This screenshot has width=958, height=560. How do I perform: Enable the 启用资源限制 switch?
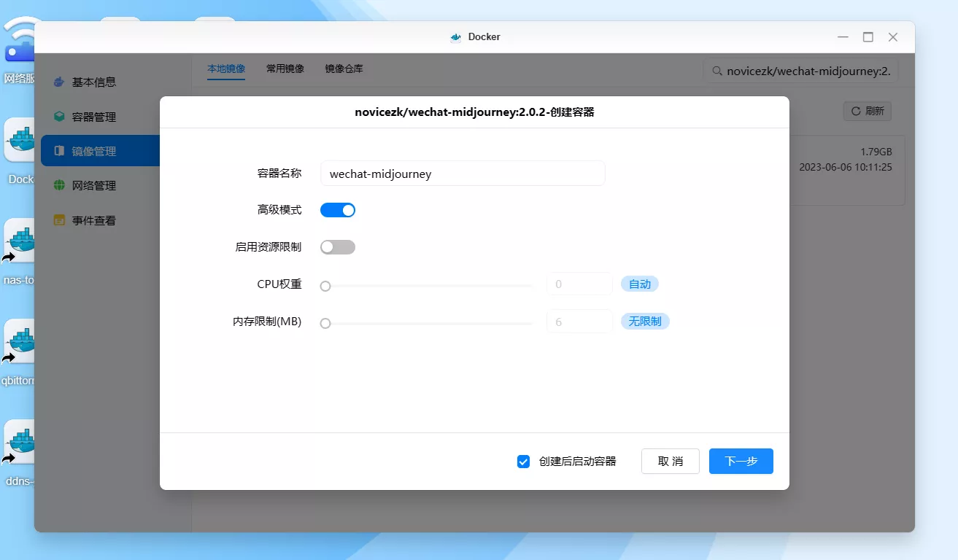pyautogui.click(x=338, y=247)
